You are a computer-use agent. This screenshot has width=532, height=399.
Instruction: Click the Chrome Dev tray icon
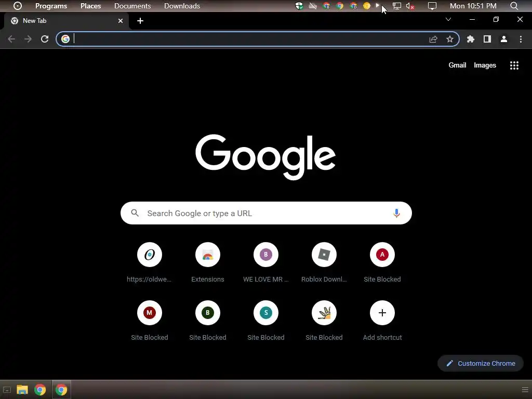(353, 6)
